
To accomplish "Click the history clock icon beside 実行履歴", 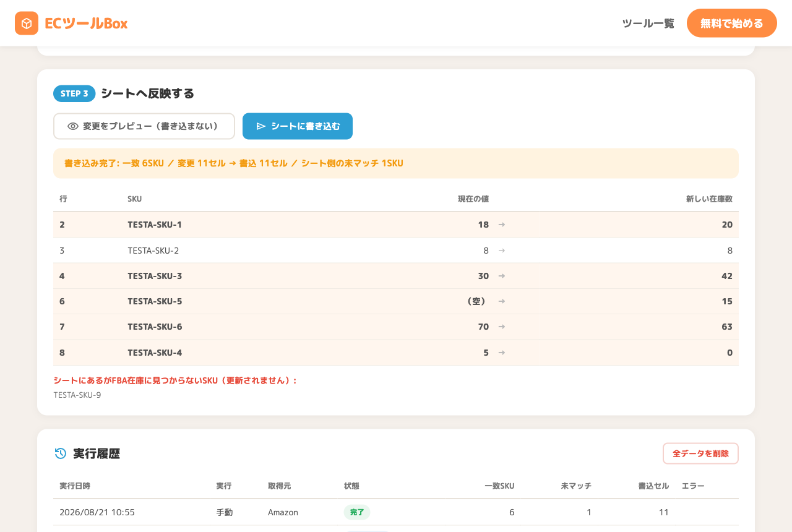I will coord(60,453).
